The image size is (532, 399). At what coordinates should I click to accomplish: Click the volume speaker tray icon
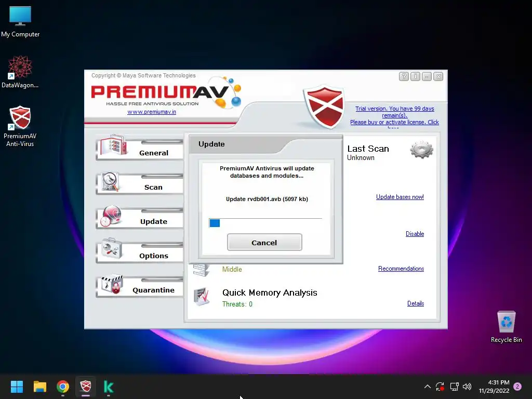coord(467,387)
